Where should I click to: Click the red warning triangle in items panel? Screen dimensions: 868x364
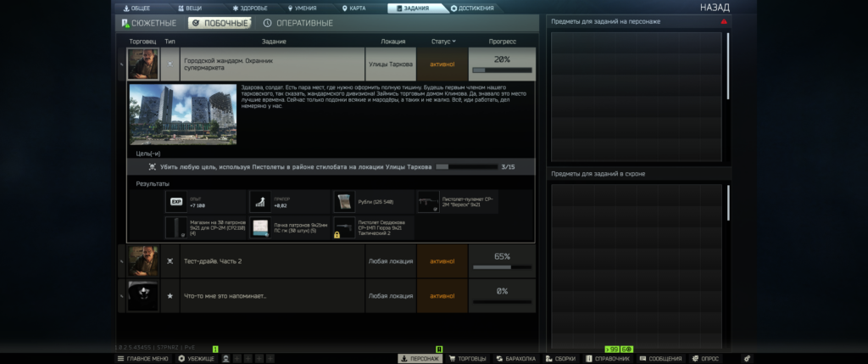pyautogui.click(x=723, y=21)
